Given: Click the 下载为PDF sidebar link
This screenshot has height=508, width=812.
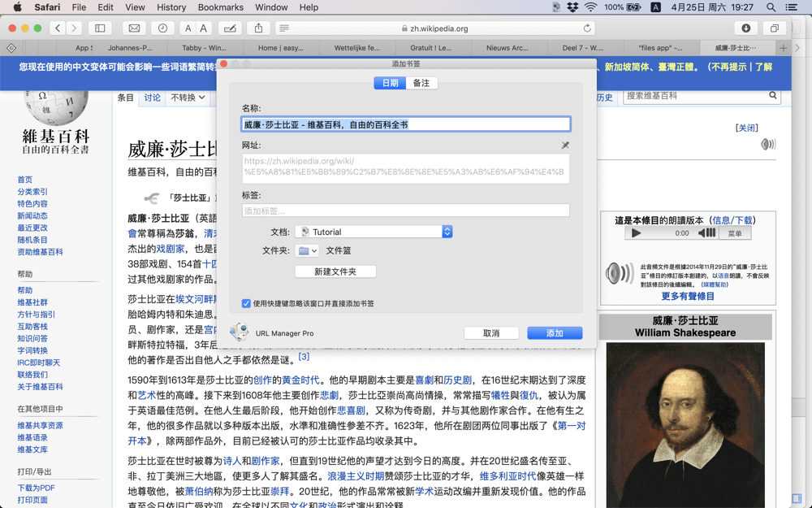Looking at the screenshot, I should 36,488.
